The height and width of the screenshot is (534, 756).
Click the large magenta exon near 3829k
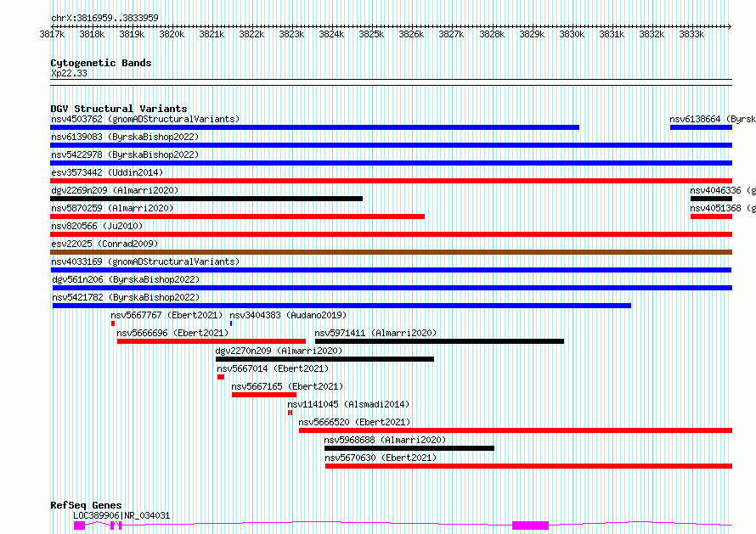[x=530, y=526]
